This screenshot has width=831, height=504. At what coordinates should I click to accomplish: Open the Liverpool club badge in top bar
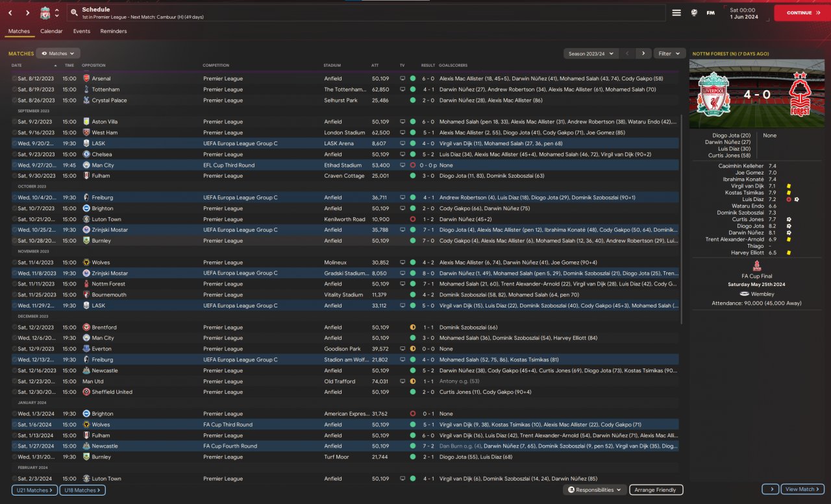[x=45, y=13]
